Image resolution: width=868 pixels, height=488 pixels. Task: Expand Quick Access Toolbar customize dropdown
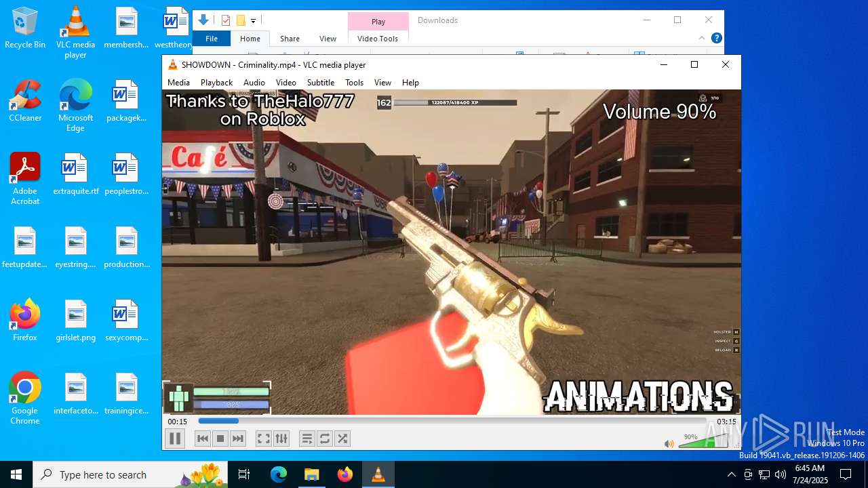click(253, 21)
